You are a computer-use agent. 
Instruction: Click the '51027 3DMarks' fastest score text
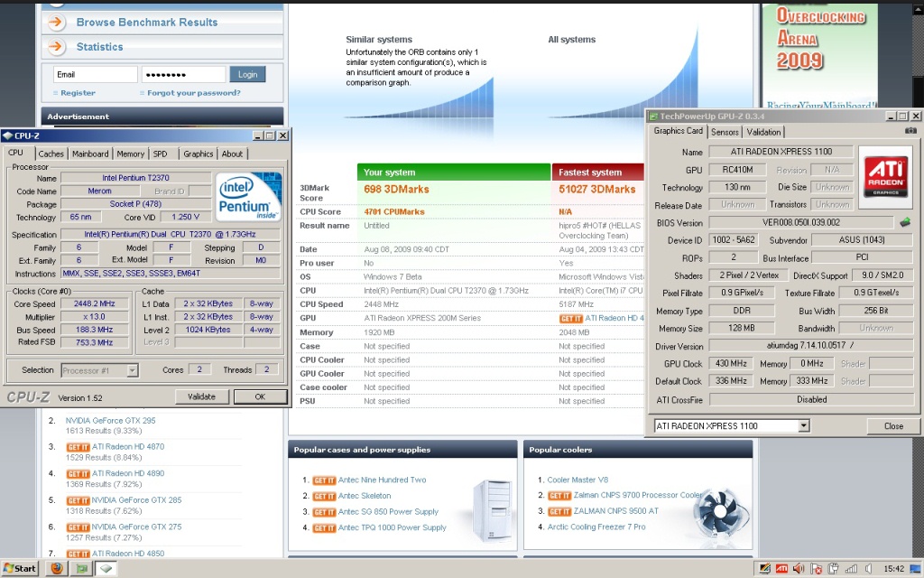point(597,190)
